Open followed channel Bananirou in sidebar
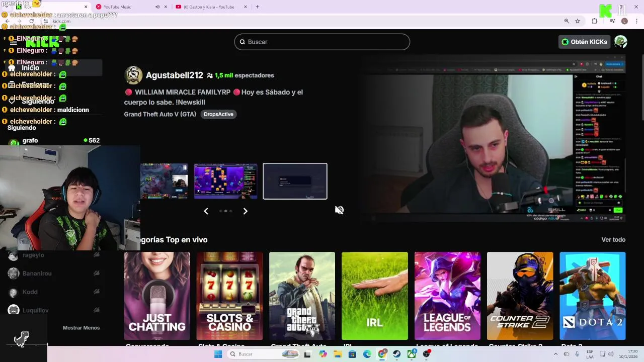 54,274
